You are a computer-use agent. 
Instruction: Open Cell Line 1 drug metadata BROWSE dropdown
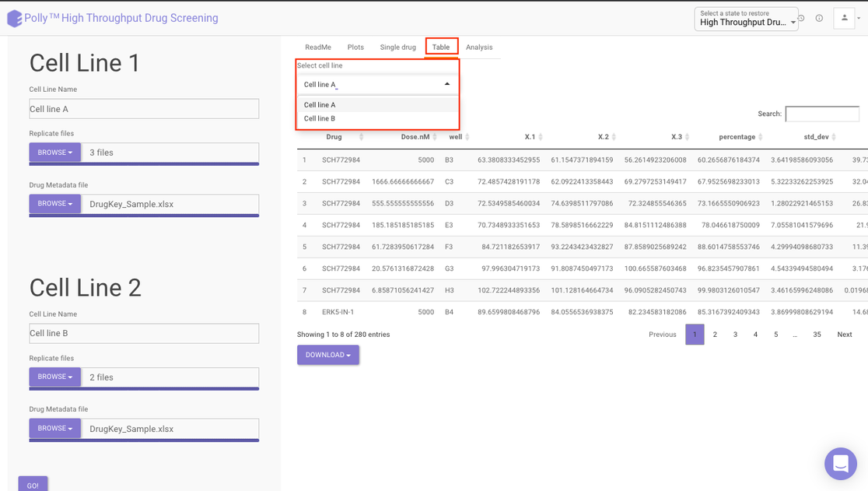(54, 204)
